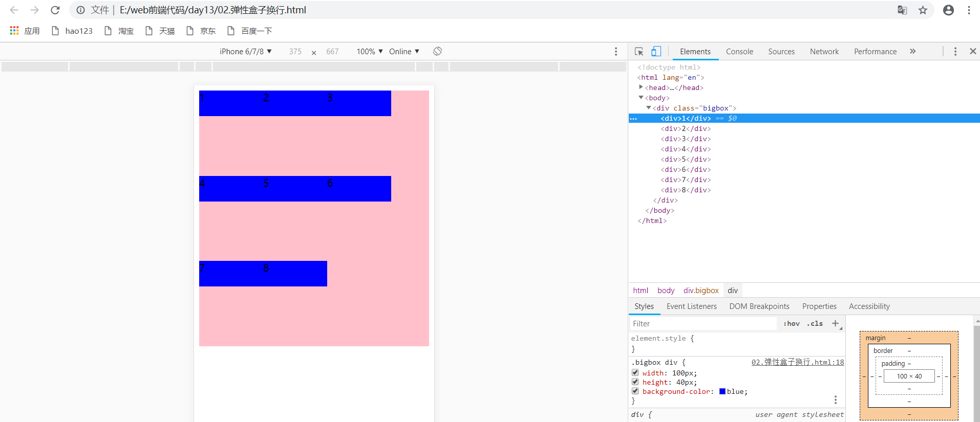This screenshot has height=422, width=980.
Task: Click the browser back arrow
Action: tap(14, 10)
